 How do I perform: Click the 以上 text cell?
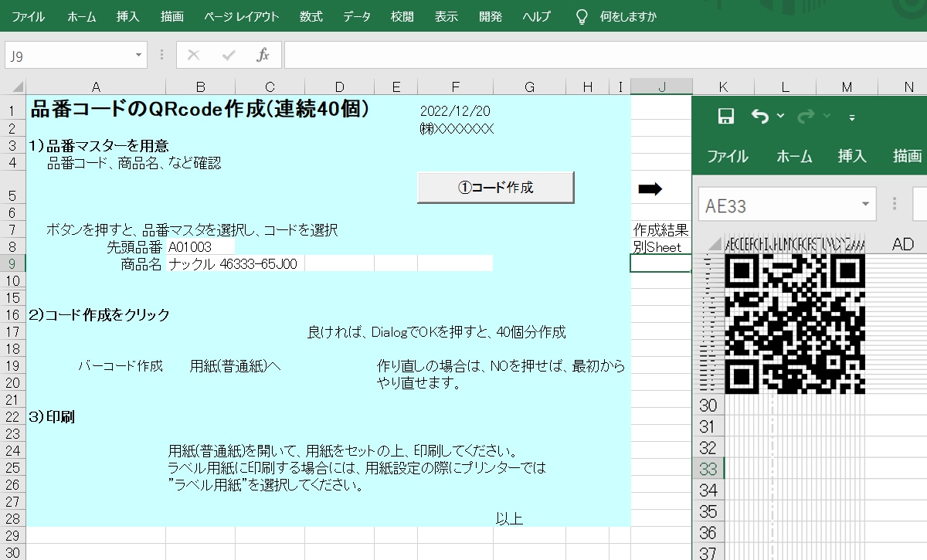509,518
